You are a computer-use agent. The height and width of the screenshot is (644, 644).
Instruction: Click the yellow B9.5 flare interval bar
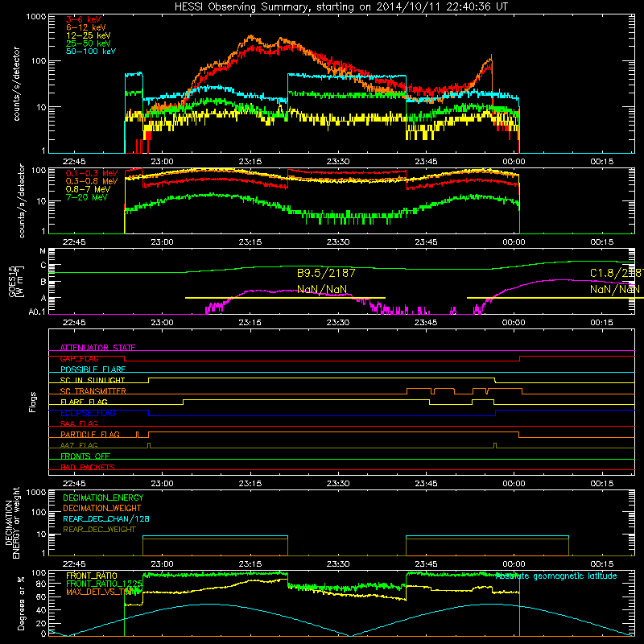pos(285,298)
